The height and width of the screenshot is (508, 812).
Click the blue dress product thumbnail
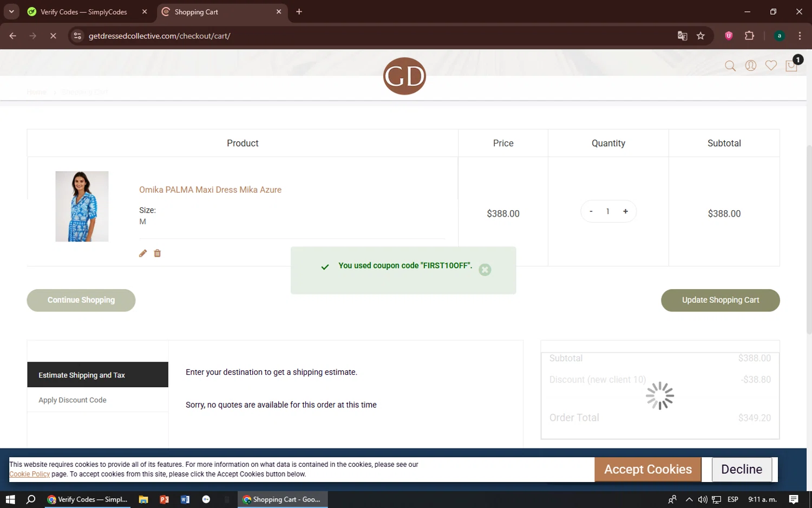(x=82, y=206)
